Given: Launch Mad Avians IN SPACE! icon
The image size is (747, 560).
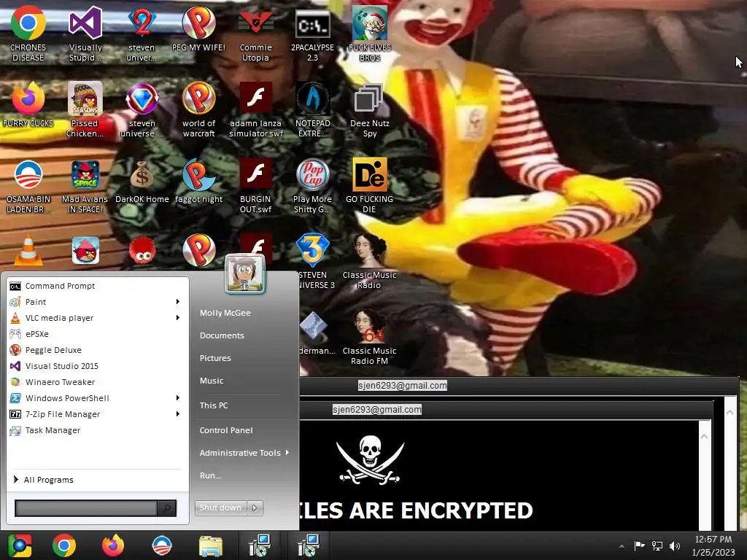Looking at the screenshot, I should pyautogui.click(x=85, y=186).
